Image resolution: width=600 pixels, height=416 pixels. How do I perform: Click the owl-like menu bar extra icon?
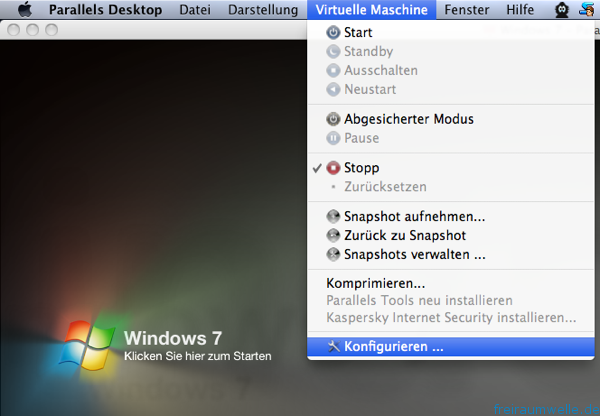tap(562, 10)
